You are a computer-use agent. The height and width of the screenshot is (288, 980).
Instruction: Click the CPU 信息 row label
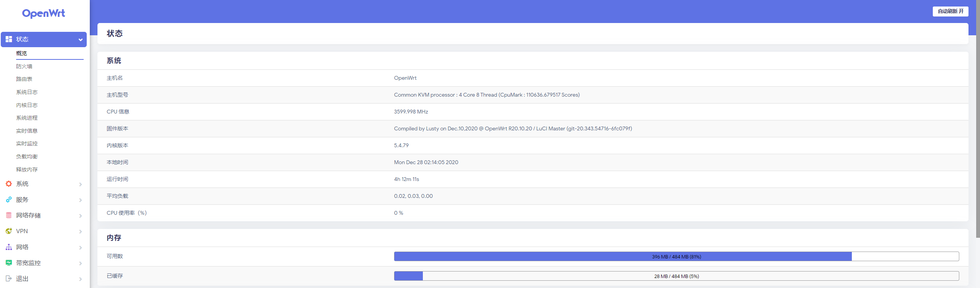pyautogui.click(x=118, y=112)
